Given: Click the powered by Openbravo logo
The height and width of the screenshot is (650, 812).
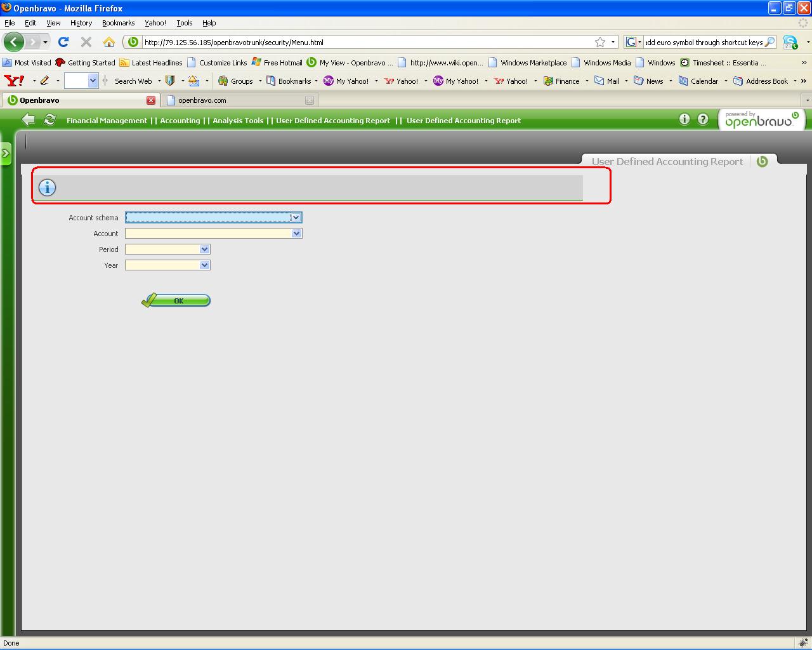Looking at the screenshot, I should coord(762,119).
